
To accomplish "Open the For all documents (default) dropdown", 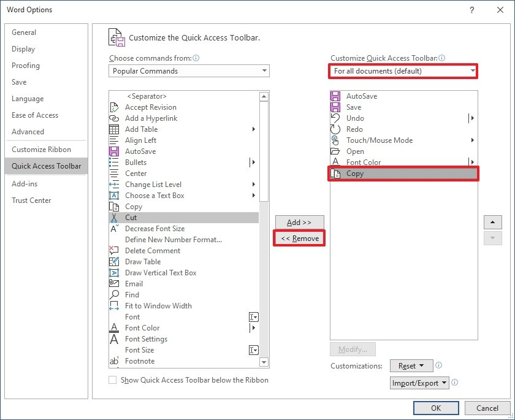I will 403,71.
